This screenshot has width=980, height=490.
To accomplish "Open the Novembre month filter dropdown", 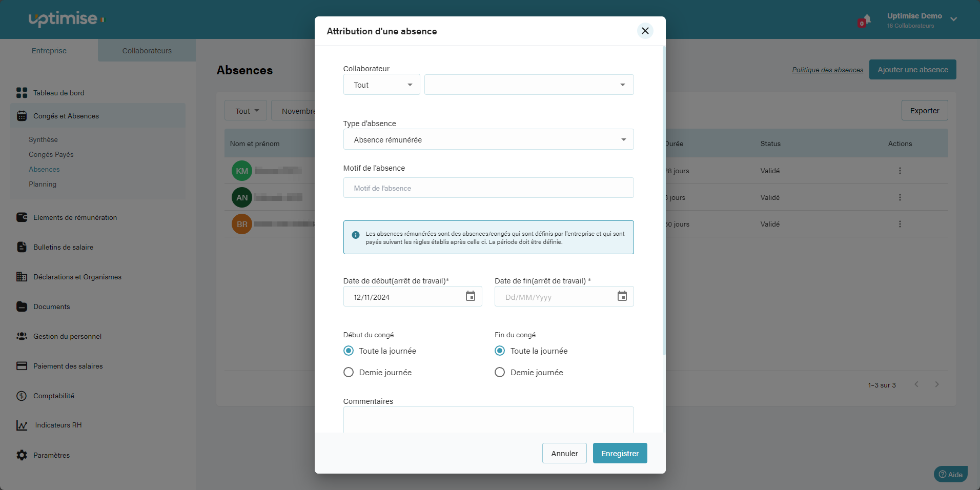I will (293, 111).
